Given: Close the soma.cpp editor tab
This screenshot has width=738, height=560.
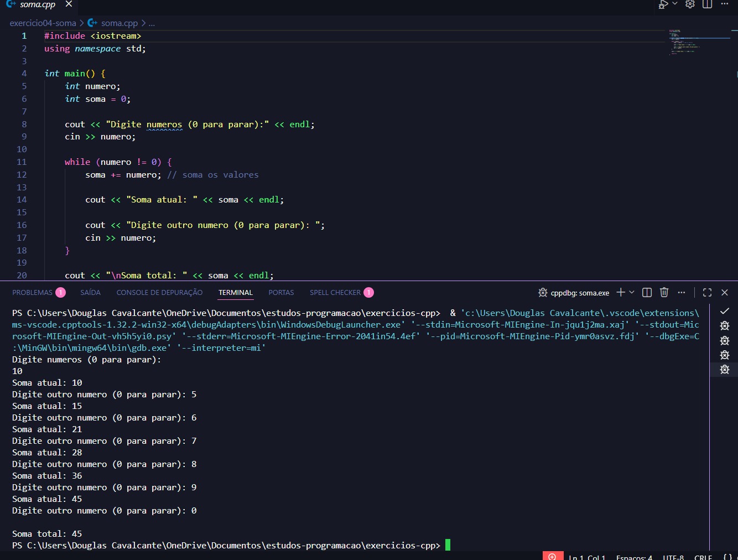Looking at the screenshot, I should tap(69, 4).
